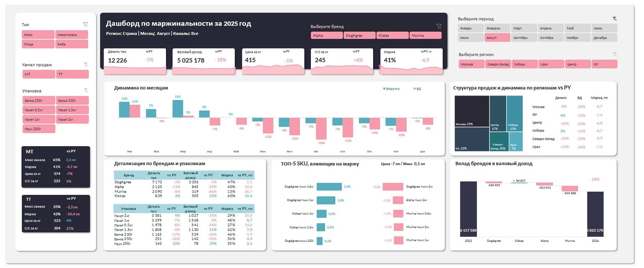The width and height of the screenshot is (644, 268).
Task: Filter sales channel by ТТ slicer button
Action: pyautogui.click(x=72, y=74)
